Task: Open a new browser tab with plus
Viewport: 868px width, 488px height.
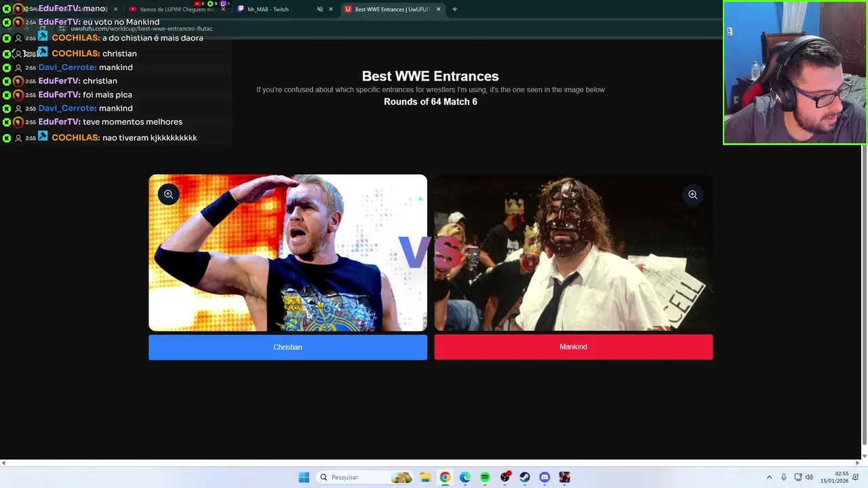Action: tap(454, 9)
